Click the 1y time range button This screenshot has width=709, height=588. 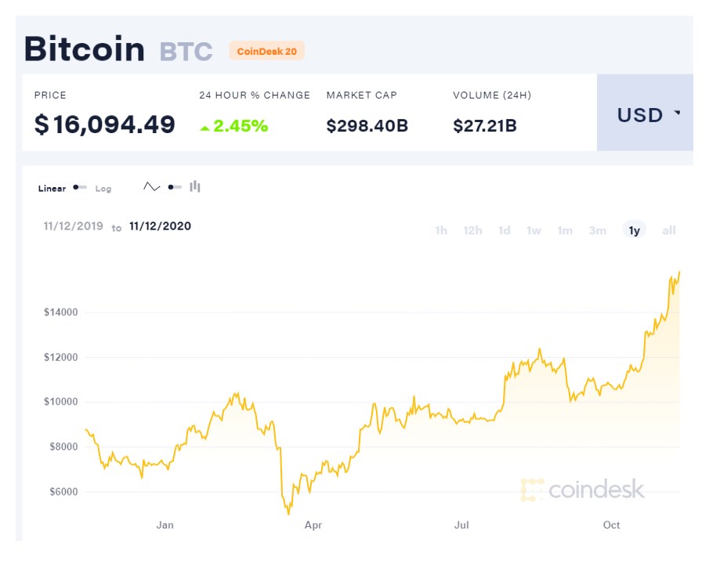pyautogui.click(x=633, y=230)
